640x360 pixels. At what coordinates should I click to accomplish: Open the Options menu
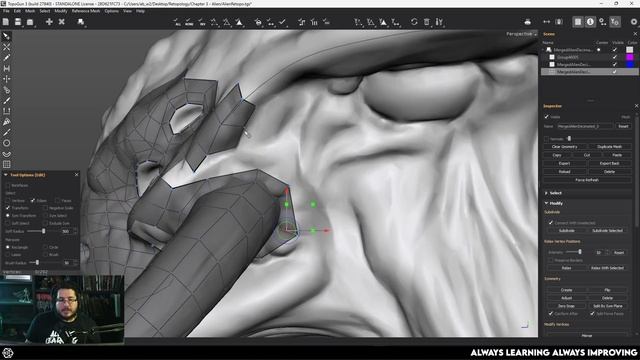pos(111,11)
